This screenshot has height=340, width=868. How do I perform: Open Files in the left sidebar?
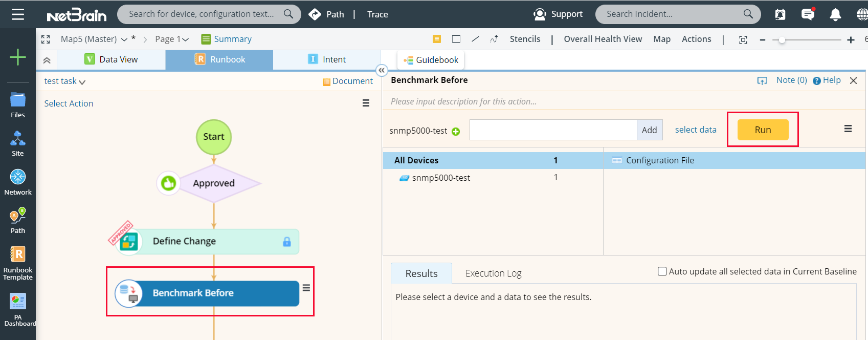[18, 105]
